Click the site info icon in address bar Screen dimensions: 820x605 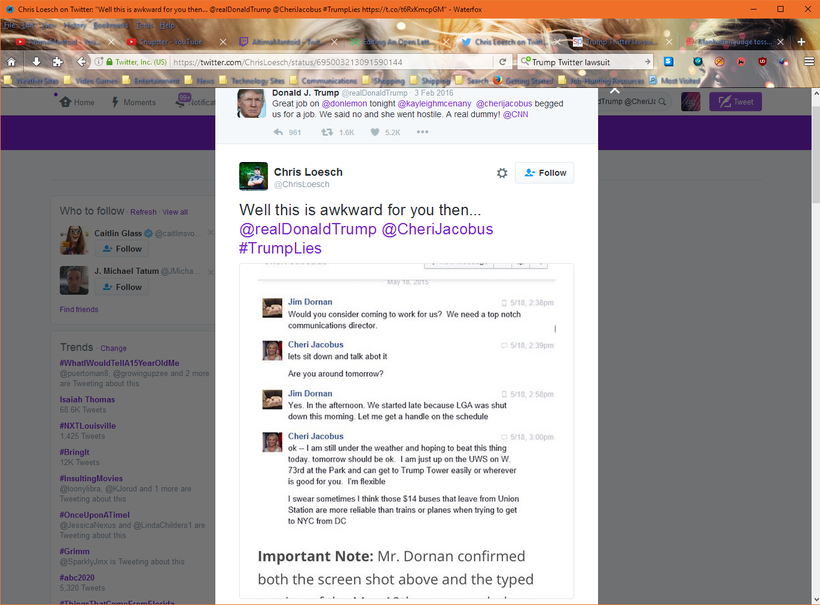pyautogui.click(x=98, y=62)
